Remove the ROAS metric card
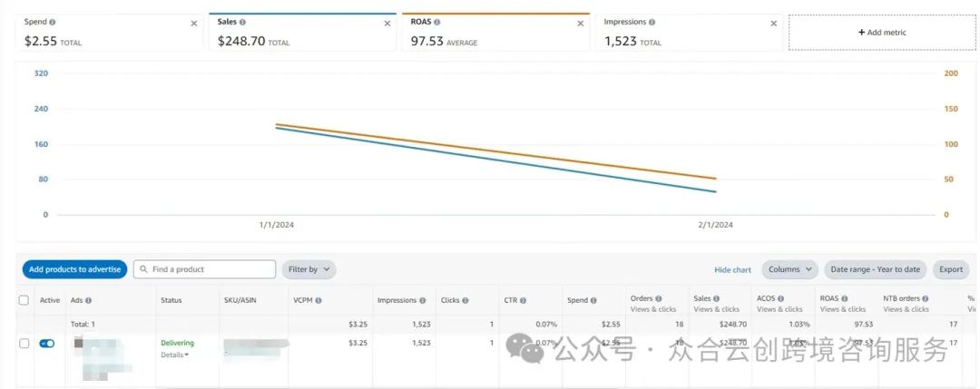The height and width of the screenshot is (389, 980). (x=581, y=24)
